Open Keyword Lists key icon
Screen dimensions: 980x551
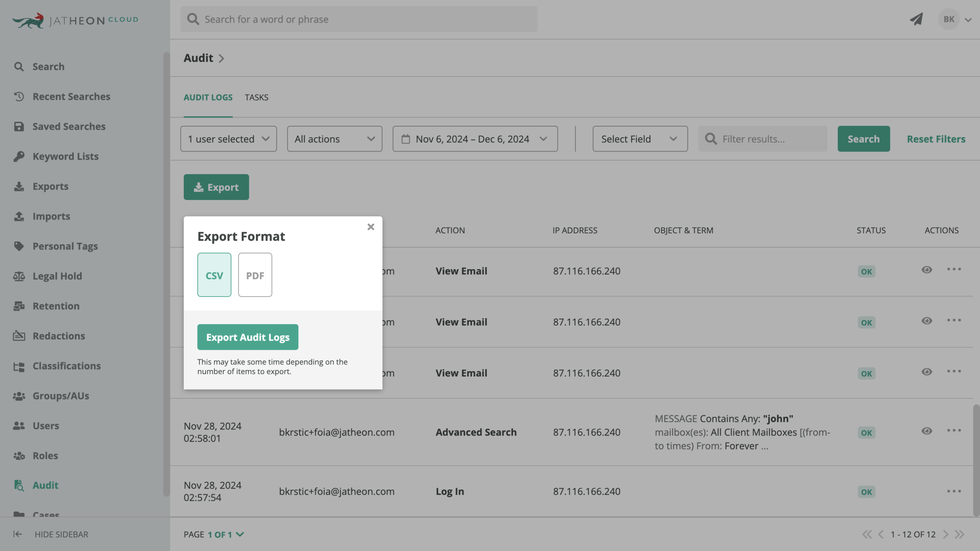tap(19, 156)
